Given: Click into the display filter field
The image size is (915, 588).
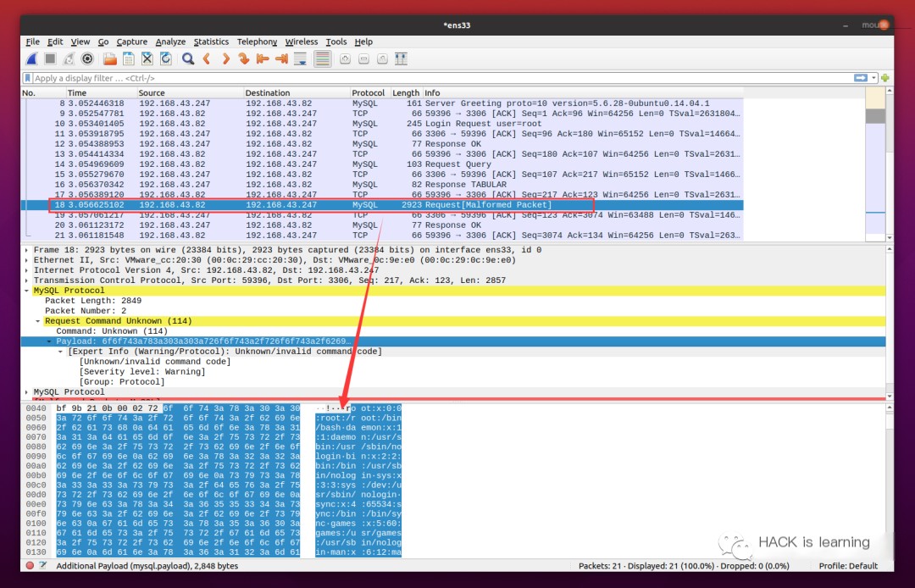Looking at the screenshot, I should tap(441, 78).
